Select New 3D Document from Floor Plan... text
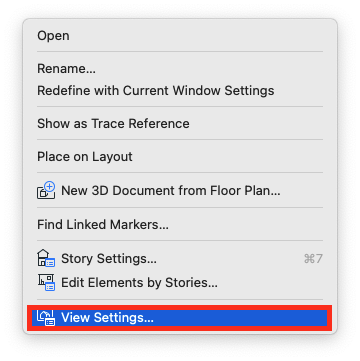 coord(171,191)
